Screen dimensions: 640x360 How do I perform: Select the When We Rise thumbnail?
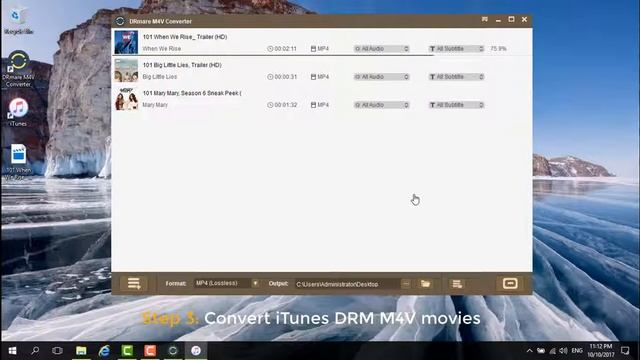pyautogui.click(x=126, y=42)
